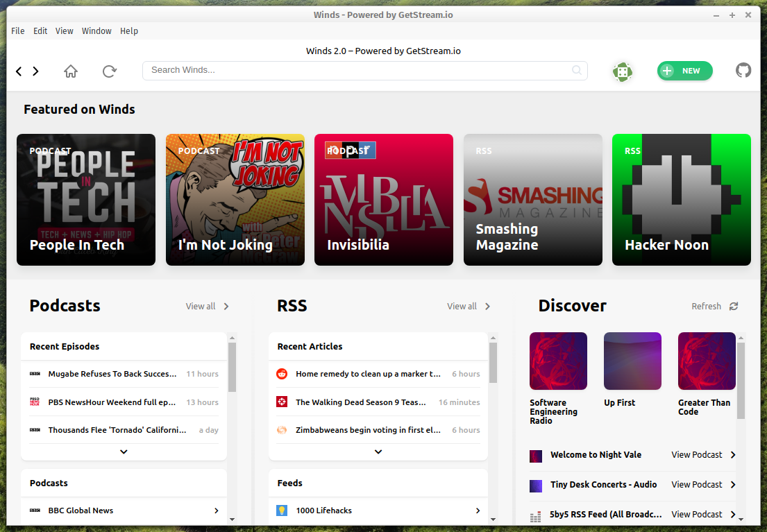Screen dimensions: 767x532
Task: Click the Reddit icon beside Home remedy article
Action: (282, 374)
